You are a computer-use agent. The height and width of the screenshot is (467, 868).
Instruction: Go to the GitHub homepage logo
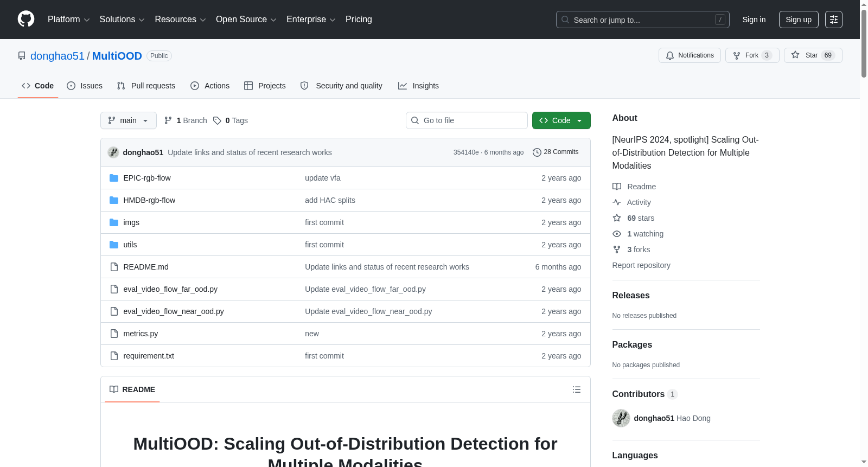coord(26,19)
